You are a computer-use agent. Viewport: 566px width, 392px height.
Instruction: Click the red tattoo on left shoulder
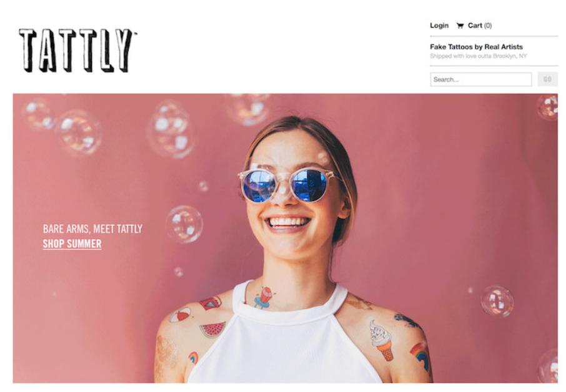pos(211,303)
